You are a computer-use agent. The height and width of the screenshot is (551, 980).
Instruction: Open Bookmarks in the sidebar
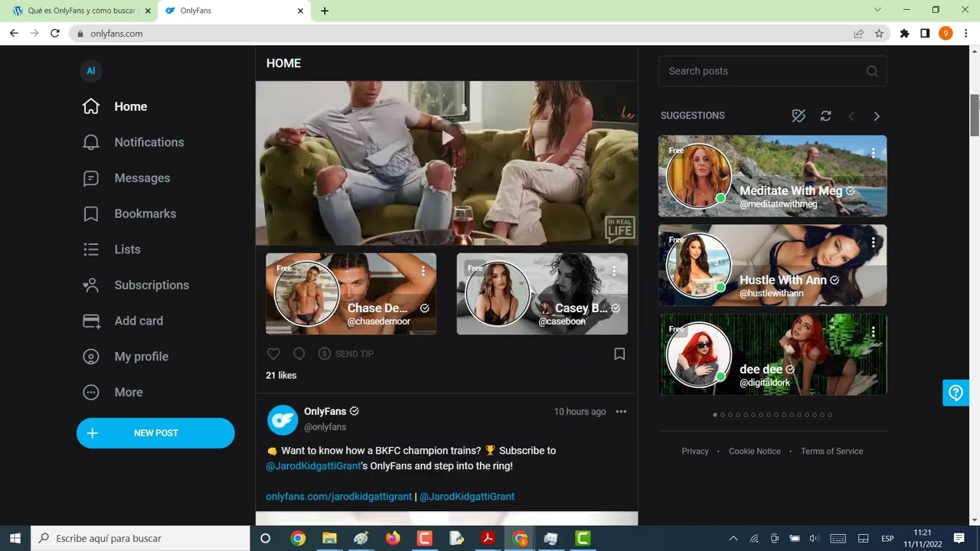[129, 214]
